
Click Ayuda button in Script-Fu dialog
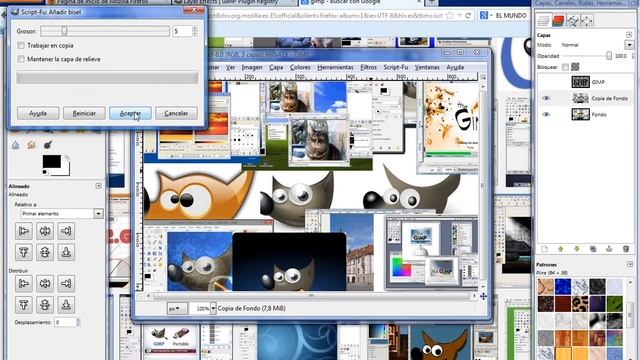[38, 113]
